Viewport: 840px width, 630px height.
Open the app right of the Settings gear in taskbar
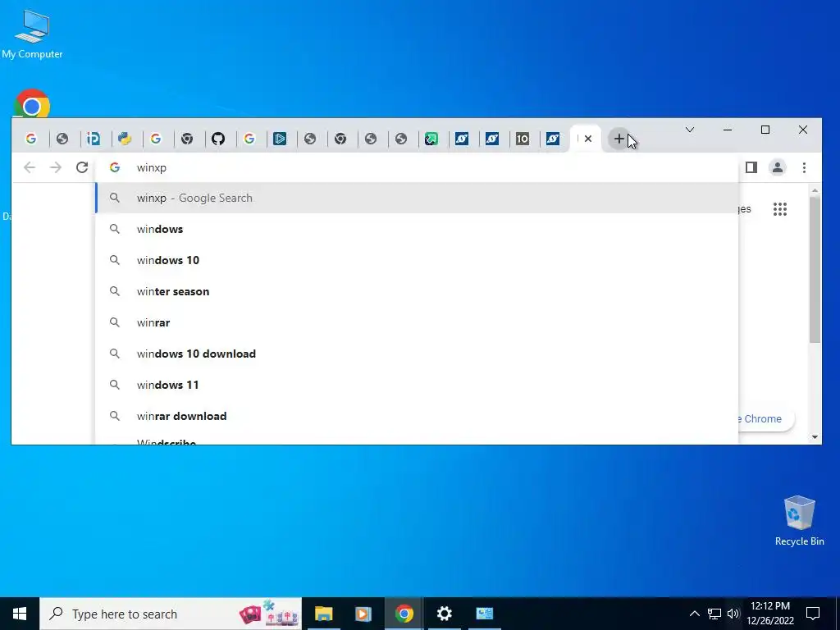484,614
